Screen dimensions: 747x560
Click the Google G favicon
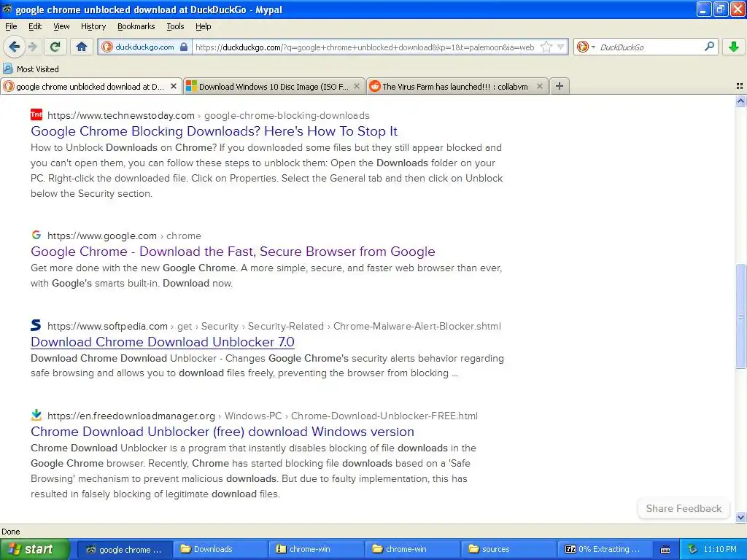click(x=36, y=235)
